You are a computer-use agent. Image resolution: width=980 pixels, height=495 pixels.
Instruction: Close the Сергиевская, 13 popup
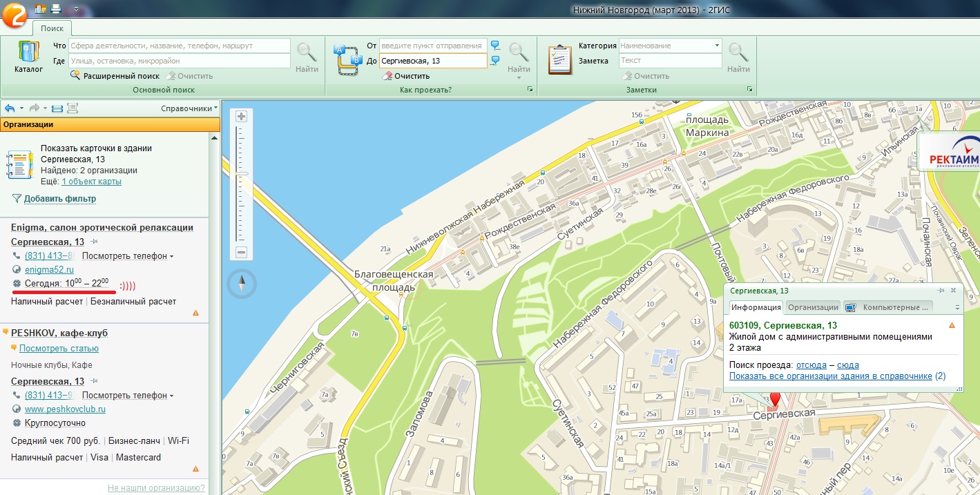point(953,291)
